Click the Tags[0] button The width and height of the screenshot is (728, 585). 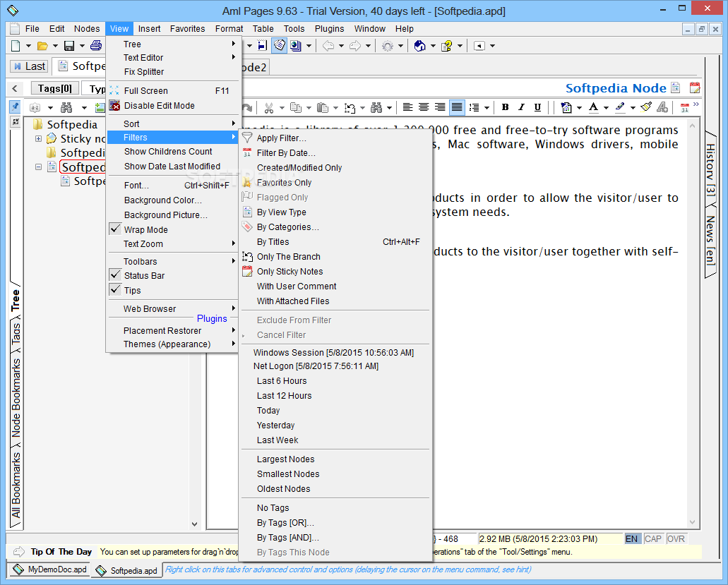55,88
